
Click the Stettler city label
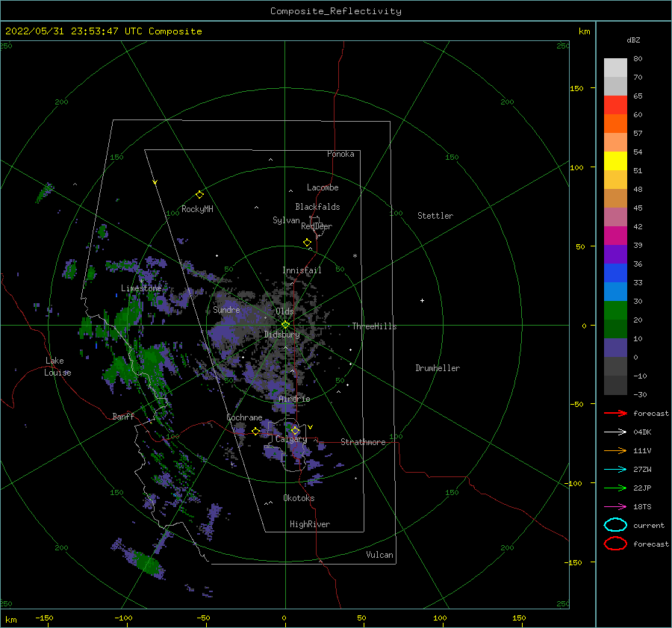click(435, 216)
